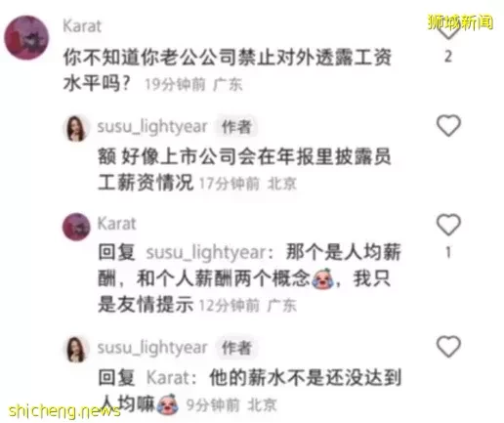
Task: Tap the 作者 badge on first reply
Action: (x=236, y=127)
